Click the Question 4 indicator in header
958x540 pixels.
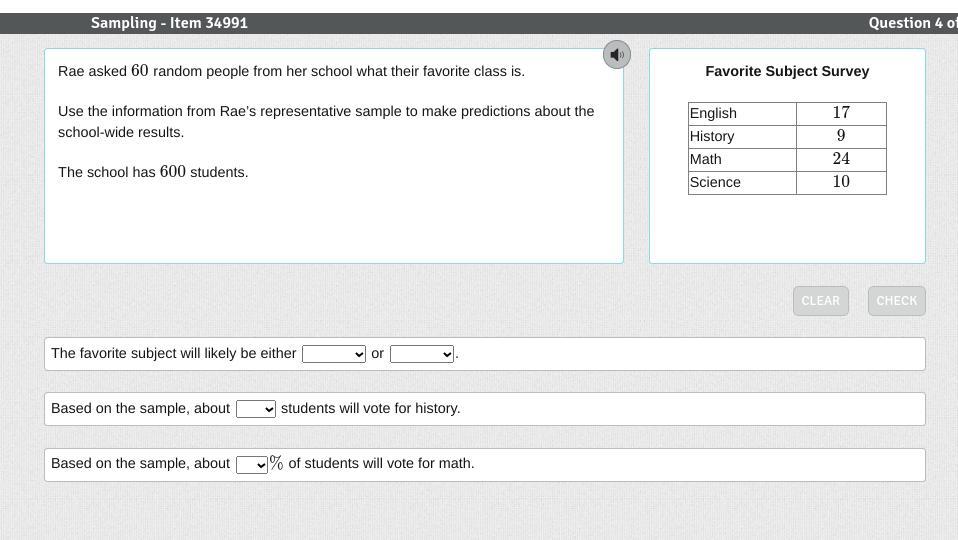pos(911,23)
